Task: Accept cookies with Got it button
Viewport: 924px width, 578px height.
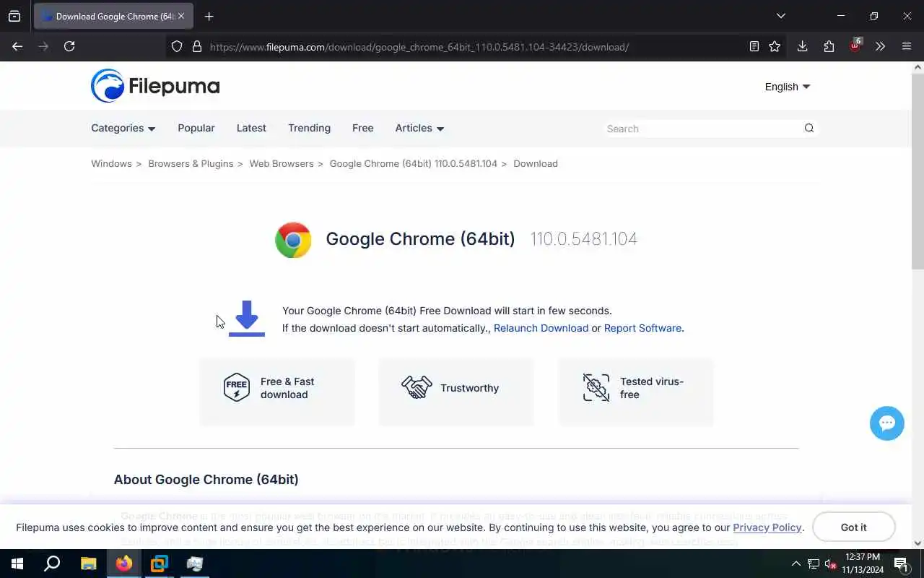Action: pos(853,527)
